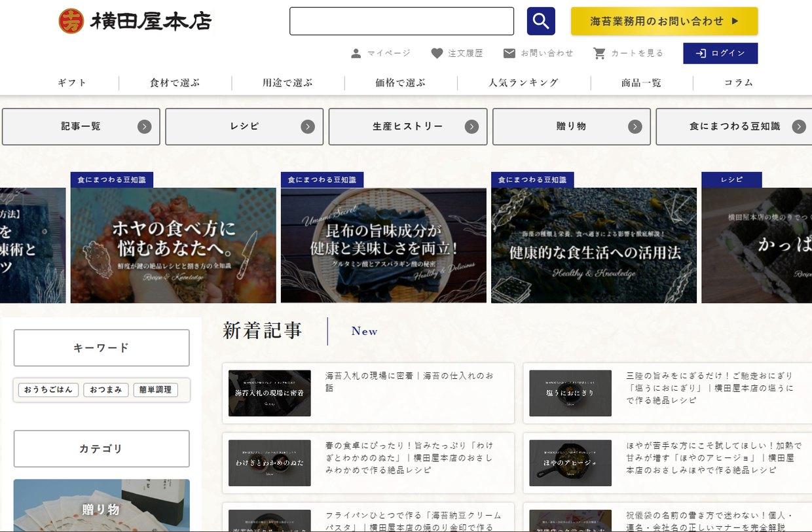Select the 贈り物 category button

[x=572, y=127]
